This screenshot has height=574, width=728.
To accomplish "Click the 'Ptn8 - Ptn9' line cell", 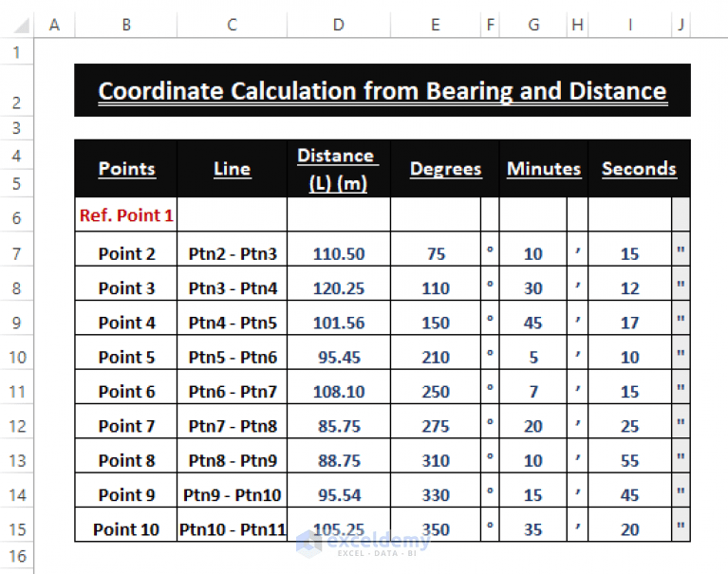I will [232, 455].
